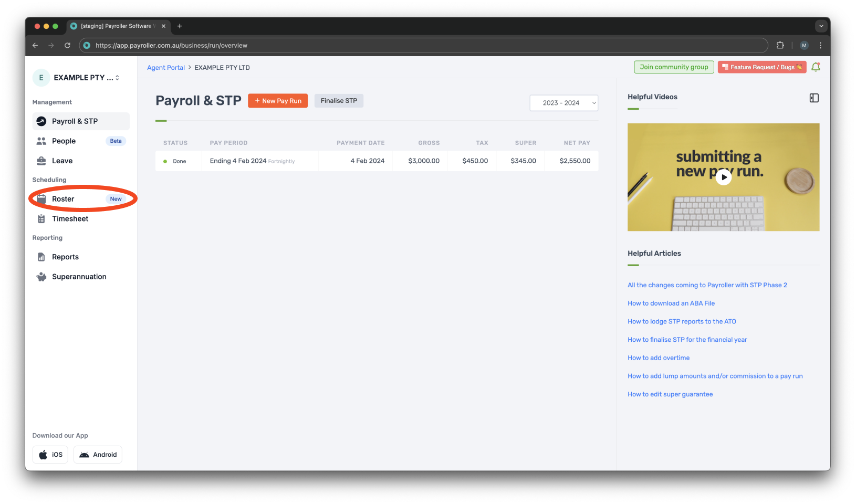Screen dimensions: 856x504
Task: Click the Payroll & STP circular icon
Action: (x=41, y=121)
